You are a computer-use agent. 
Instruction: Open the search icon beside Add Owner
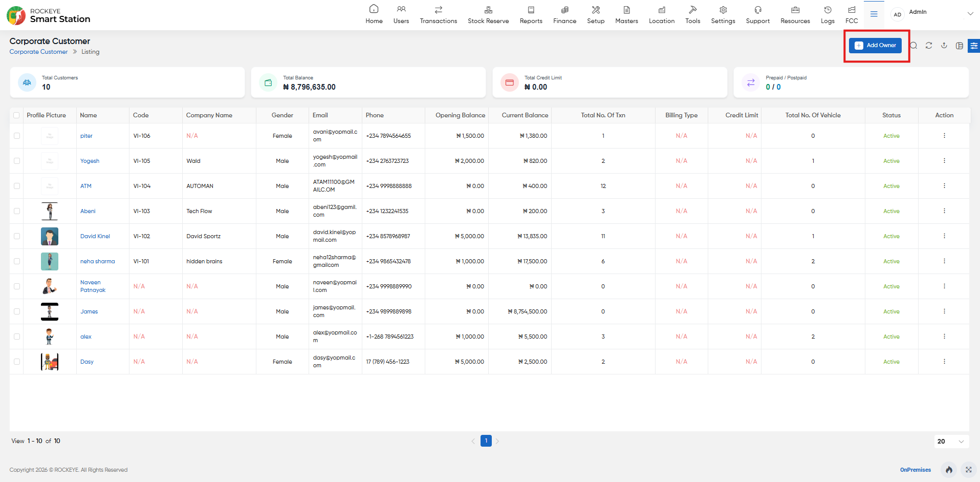click(x=913, y=46)
